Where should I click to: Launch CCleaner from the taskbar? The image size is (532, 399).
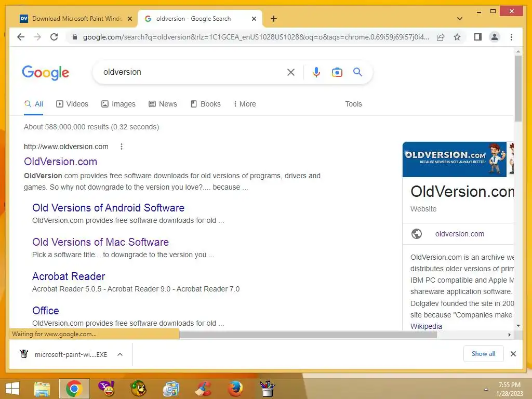point(203,389)
